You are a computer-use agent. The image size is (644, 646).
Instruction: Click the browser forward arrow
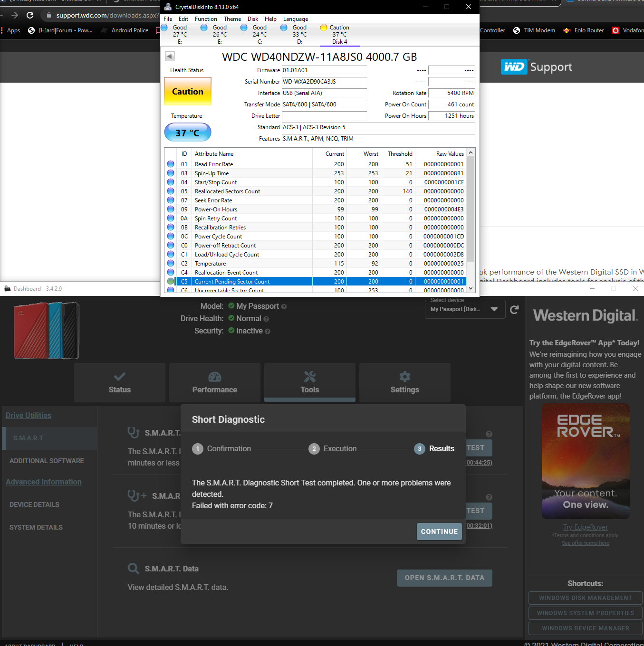tap(15, 15)
